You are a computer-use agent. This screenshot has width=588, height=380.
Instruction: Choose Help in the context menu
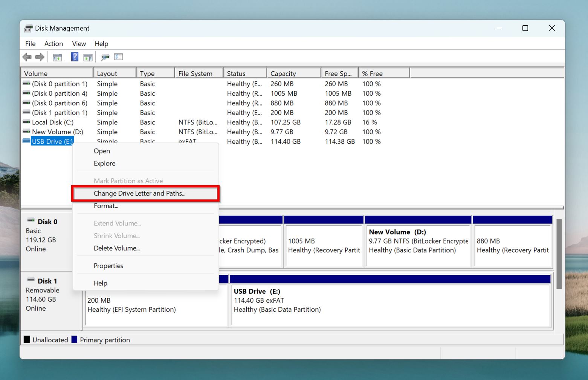pyautogui.click(x=146, y=283)
